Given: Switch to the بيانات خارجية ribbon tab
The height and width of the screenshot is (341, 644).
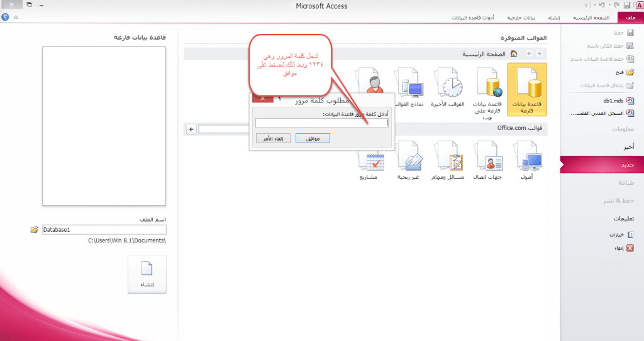Looking at the screenshot, I should tap(521, 18).
